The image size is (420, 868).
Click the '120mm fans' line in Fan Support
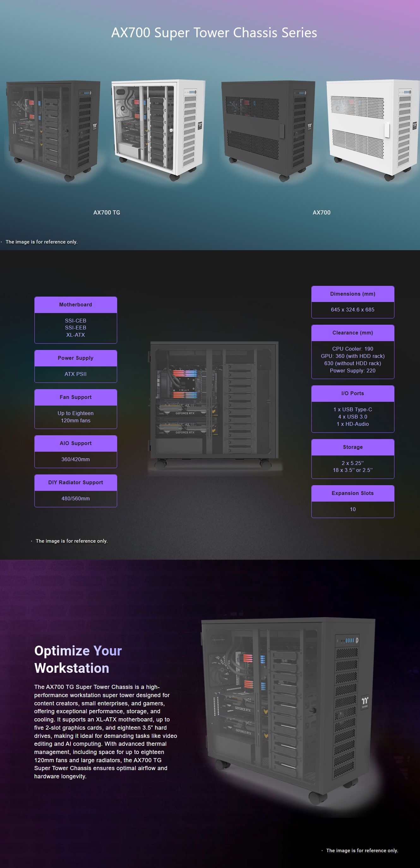click(x=76, y=420)
